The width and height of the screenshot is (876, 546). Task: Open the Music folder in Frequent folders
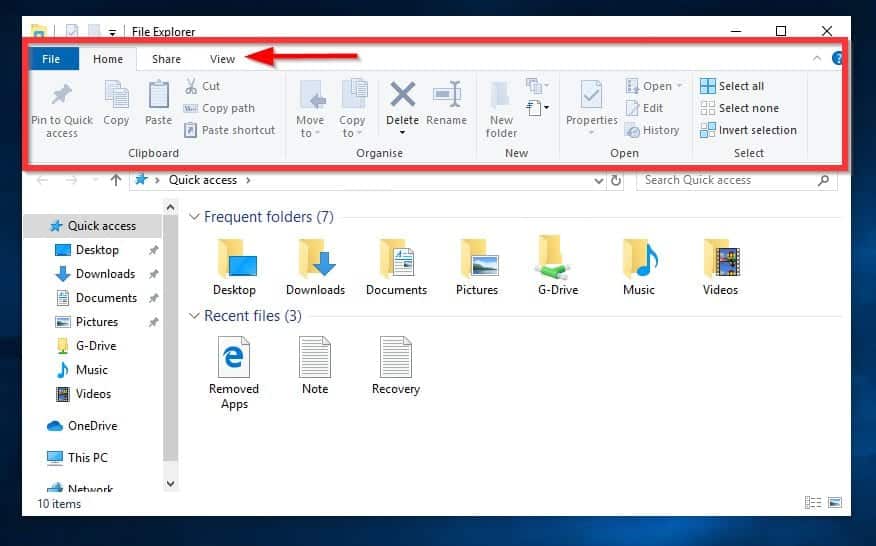click(639, 267)
